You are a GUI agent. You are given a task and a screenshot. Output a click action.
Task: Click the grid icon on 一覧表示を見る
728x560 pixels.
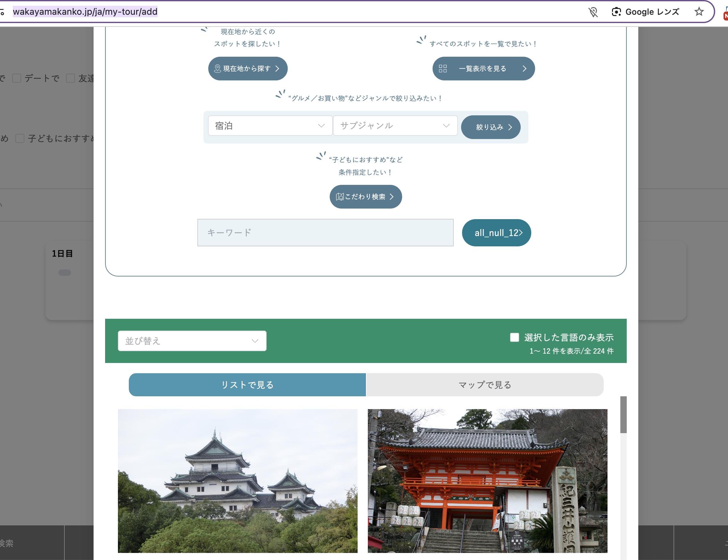coord(443,69)
